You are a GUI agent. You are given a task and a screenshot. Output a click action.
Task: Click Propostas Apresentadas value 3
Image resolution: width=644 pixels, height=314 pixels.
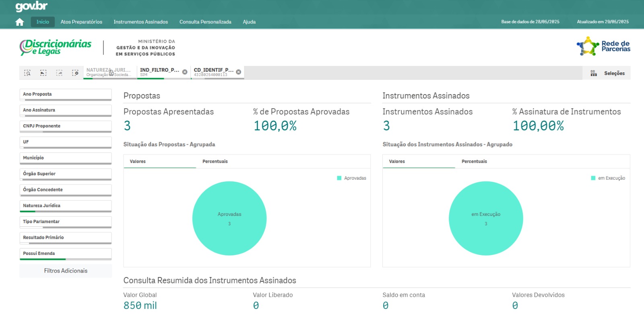tap(127, 126)
